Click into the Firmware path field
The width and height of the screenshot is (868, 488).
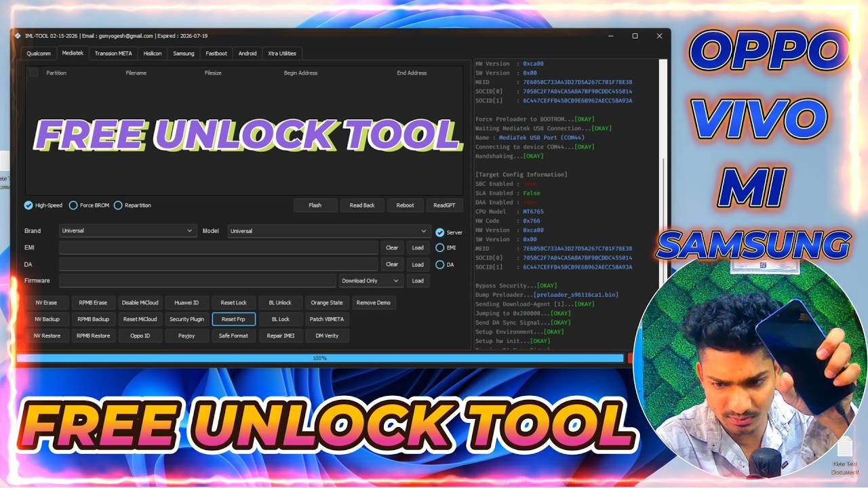(x=197, y=281)
